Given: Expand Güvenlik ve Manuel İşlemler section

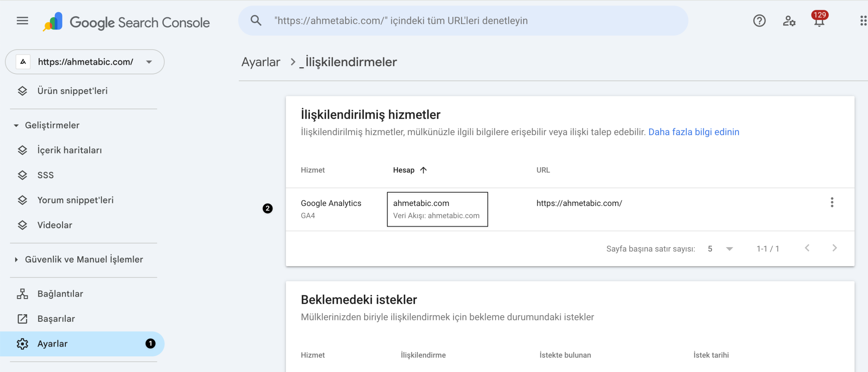Looking at the screenshot, I should (16, 260).
